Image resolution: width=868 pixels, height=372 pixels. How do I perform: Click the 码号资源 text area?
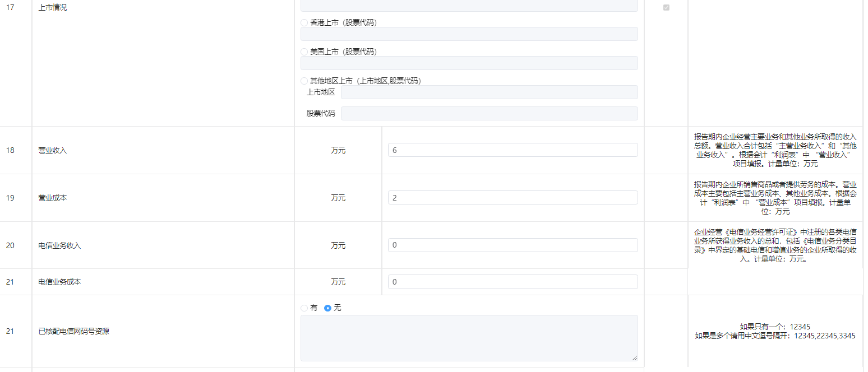[469, 338]
